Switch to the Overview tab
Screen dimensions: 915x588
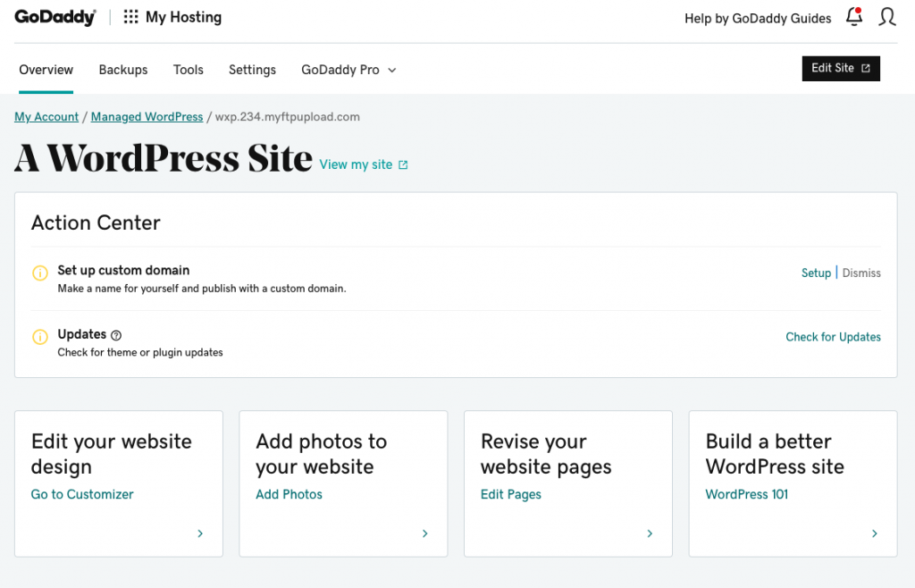46,70
